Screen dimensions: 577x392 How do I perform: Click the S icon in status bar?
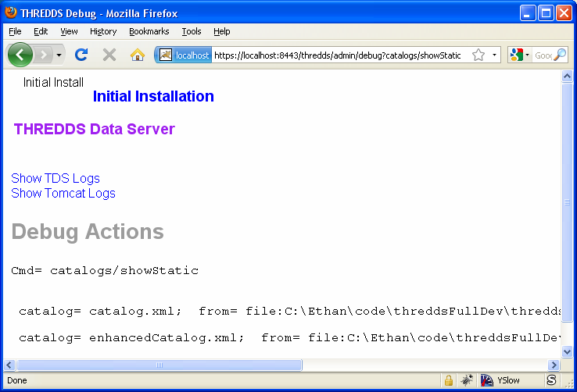click(551, 380)
